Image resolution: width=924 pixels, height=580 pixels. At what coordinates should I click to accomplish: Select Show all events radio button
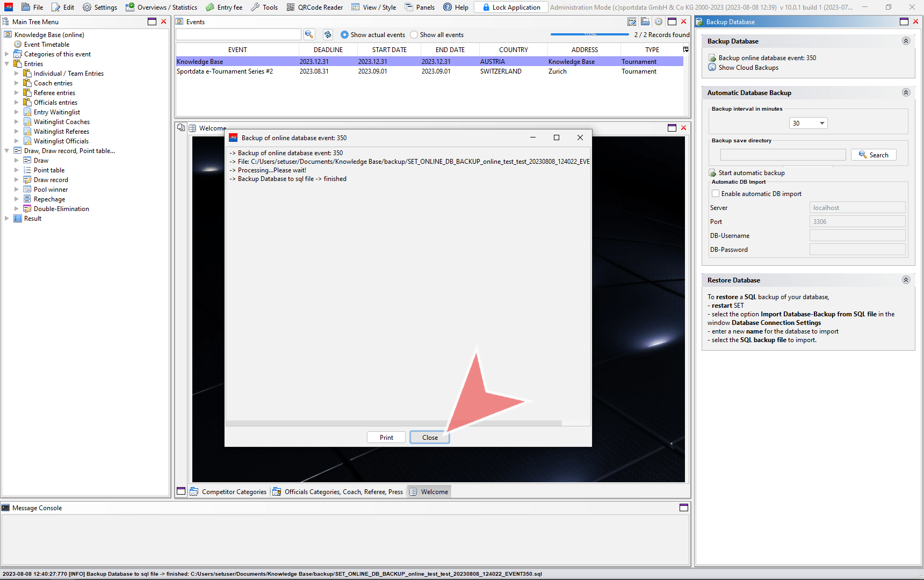pos(414,35)
